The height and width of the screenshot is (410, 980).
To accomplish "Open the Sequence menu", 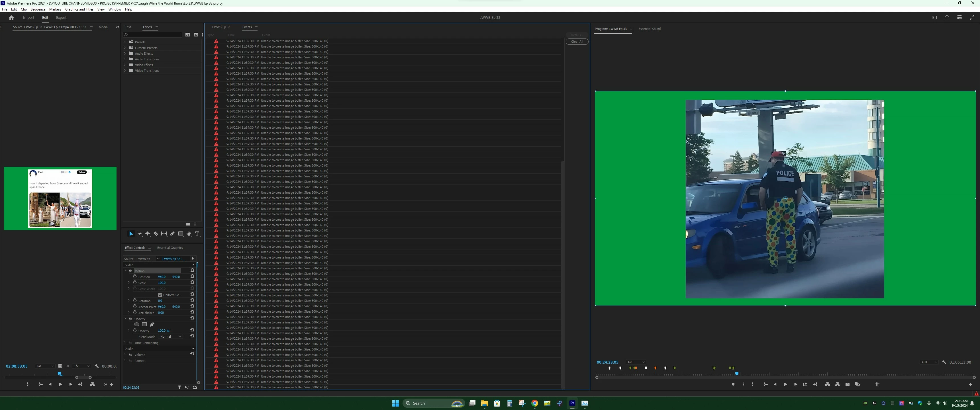I will [x=38, y=9].
